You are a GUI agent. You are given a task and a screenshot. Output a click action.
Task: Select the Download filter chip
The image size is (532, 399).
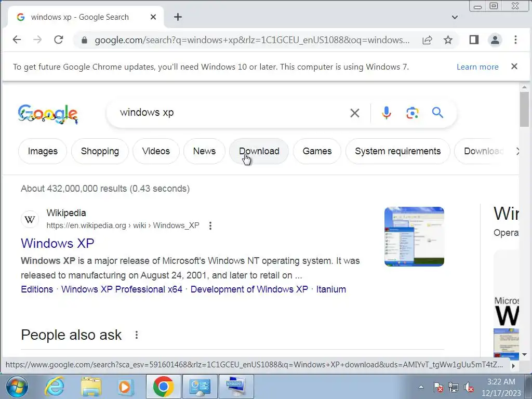259,151
